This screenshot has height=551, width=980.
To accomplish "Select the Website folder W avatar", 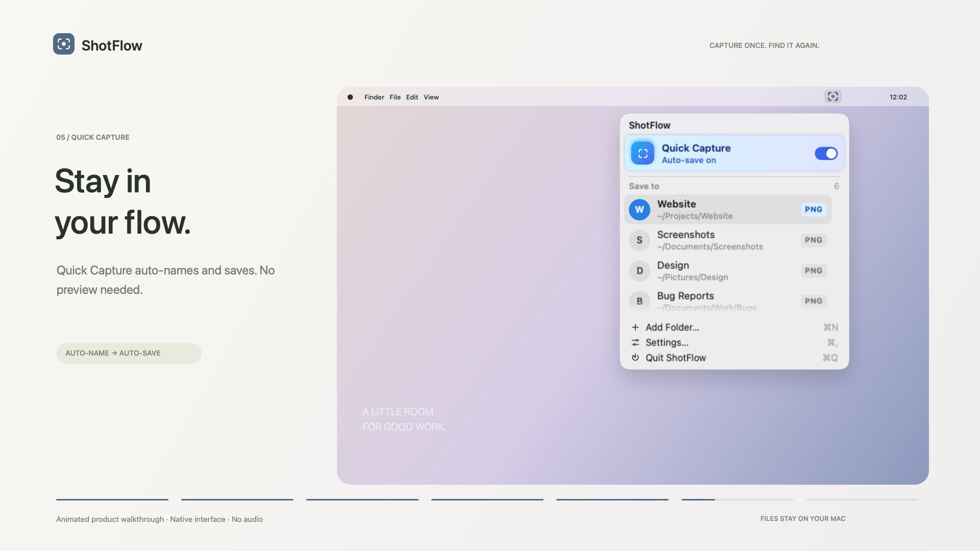I will tap(640, 210).
